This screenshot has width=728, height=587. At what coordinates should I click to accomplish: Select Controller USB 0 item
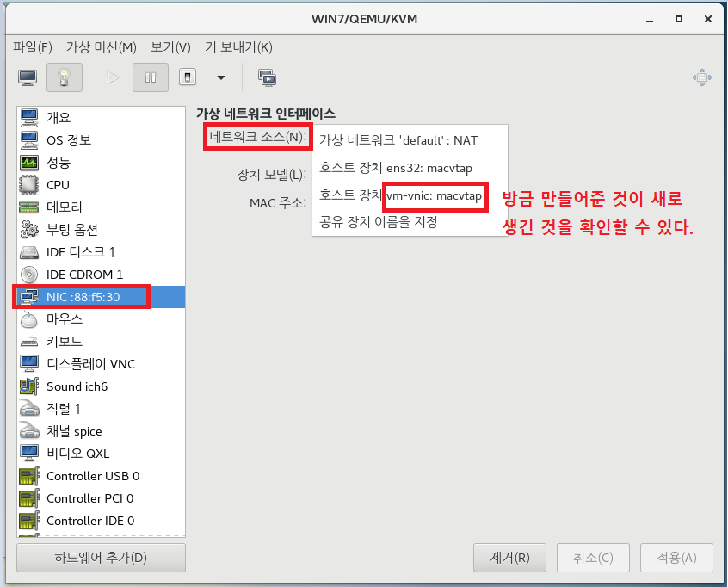coord(102,476)
